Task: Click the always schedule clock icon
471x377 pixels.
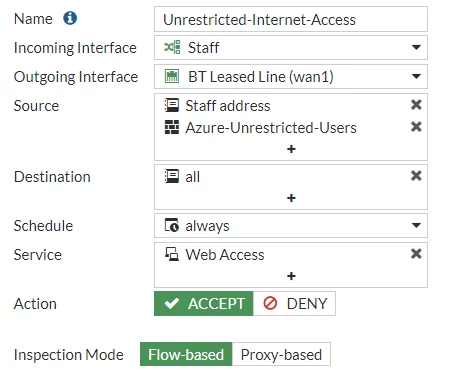Action: point(172,225)
